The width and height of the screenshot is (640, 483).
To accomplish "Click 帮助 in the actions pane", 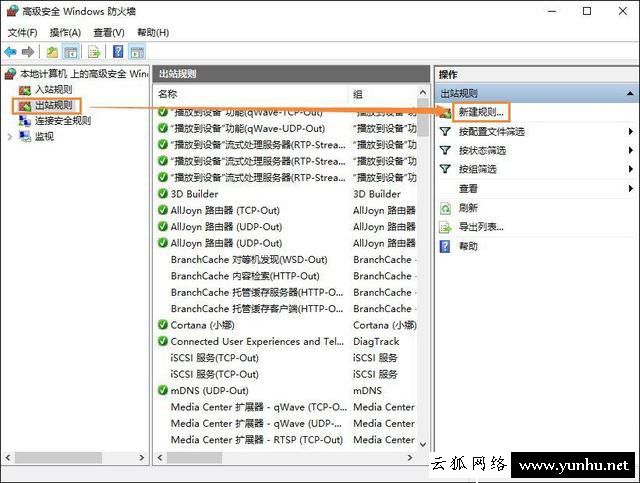I will click(x=468, y=246).
